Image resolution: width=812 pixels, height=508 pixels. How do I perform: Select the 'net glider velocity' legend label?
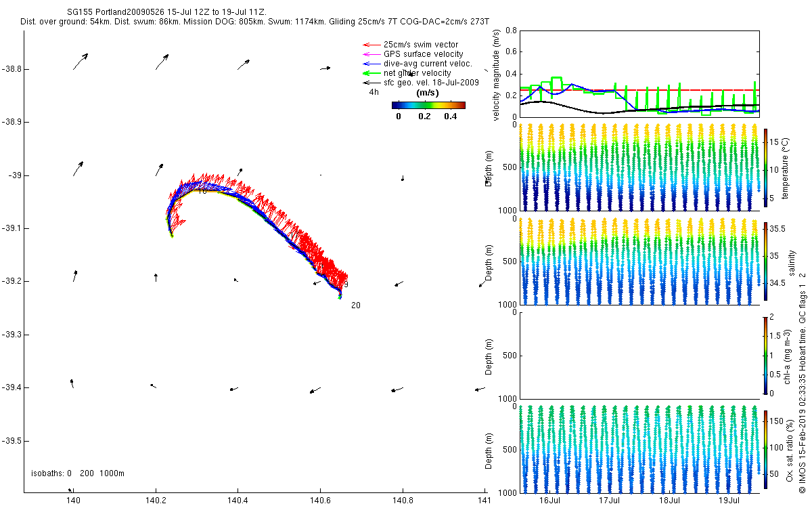click(x=418, y=73)
